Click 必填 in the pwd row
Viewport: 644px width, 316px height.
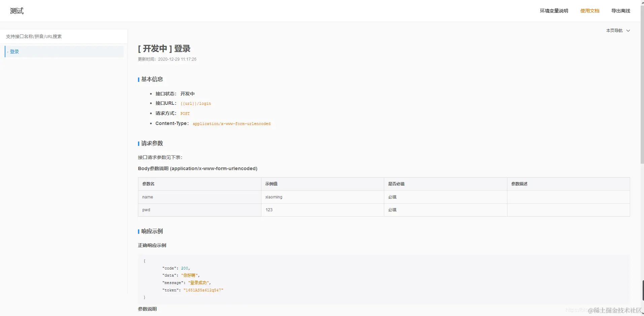[392, 210]
